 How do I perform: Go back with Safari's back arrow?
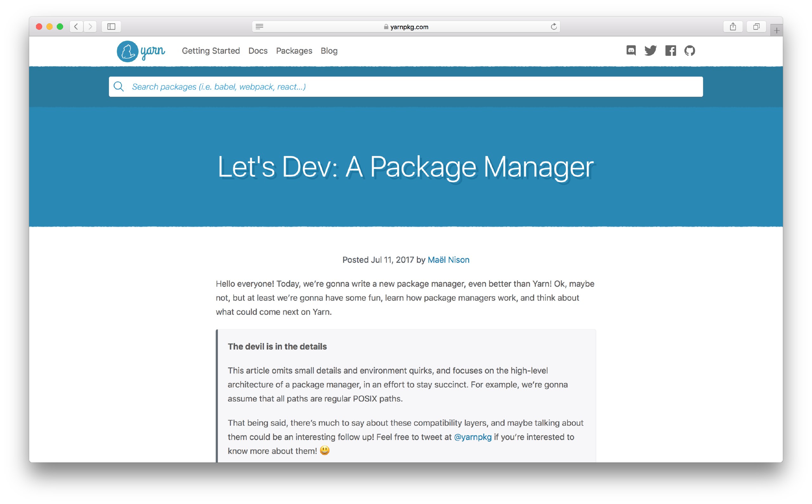(76, 27)
